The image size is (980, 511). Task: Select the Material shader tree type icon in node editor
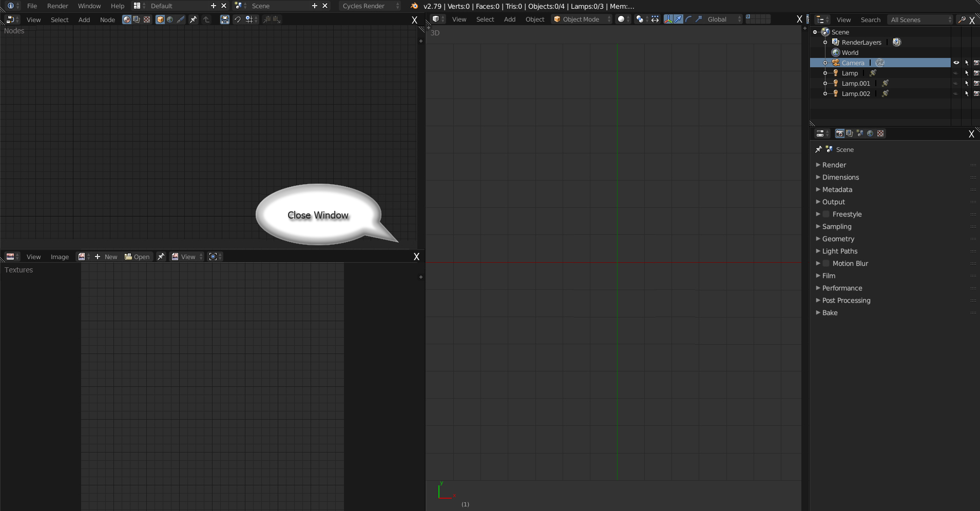tap(127, 19)
